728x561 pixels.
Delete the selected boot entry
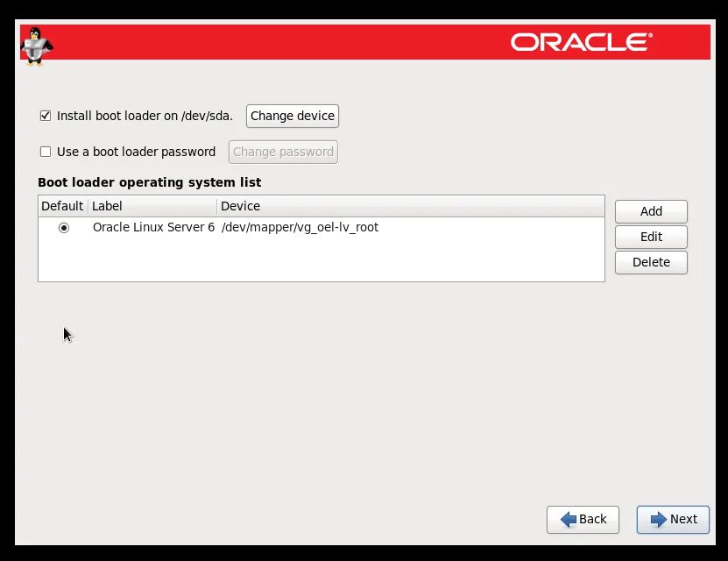coord(651,262)
